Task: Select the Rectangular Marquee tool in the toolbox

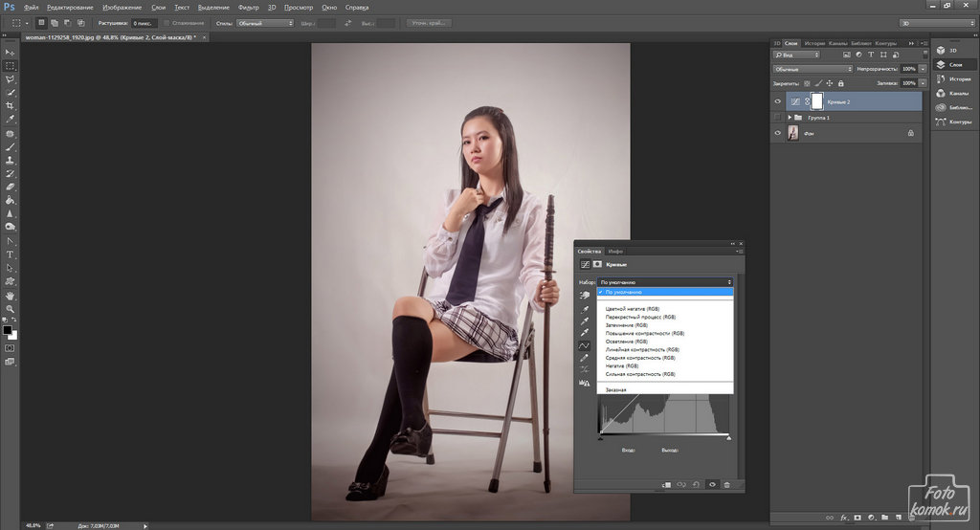Action: point(10,66)
